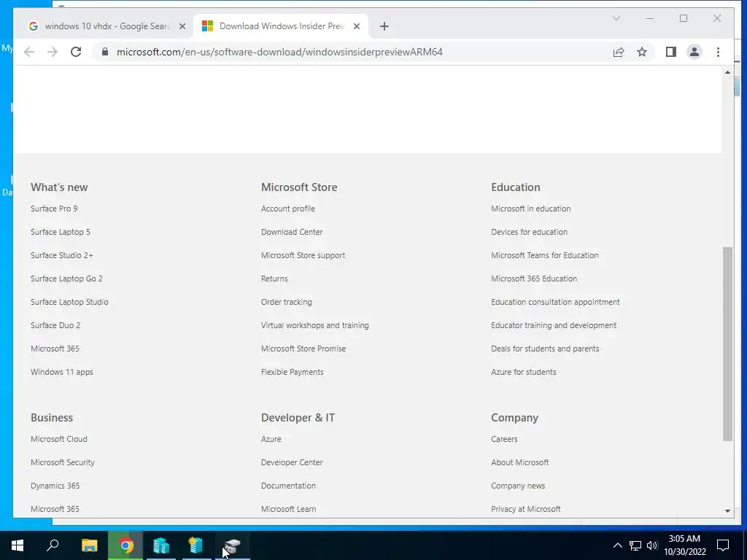Open the tab search dropdown arrow
This screenshot has width=747, height=560.
pyautogui.click(x=616, y=18)
